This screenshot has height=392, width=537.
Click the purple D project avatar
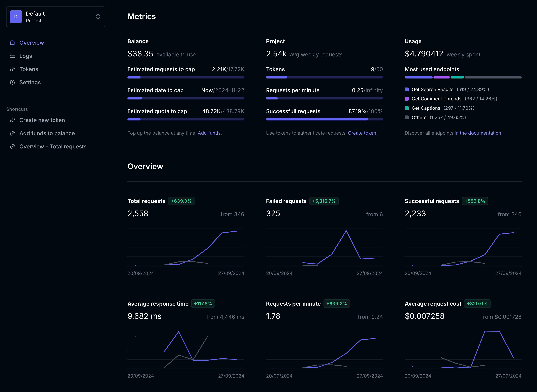[x=16, y=17]
